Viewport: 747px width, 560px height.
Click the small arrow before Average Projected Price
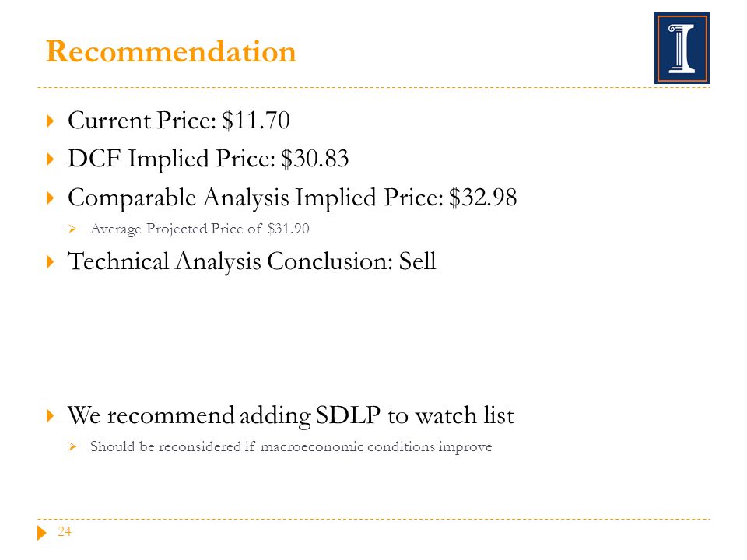pyautogui.click(x=72, y=229)
